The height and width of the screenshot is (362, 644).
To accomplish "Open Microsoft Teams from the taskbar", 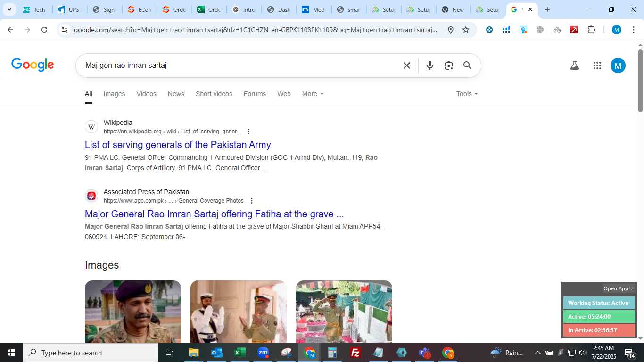I will (x=425, y=353).
